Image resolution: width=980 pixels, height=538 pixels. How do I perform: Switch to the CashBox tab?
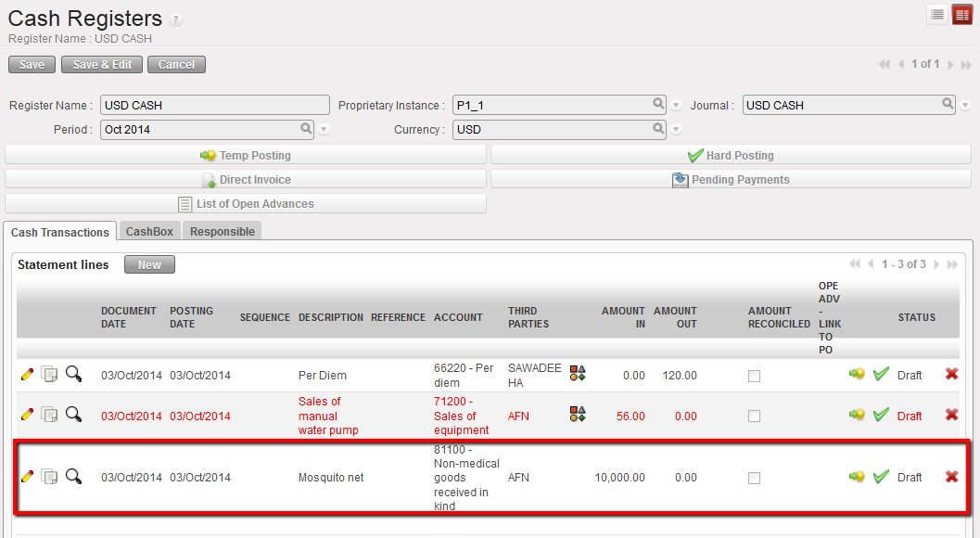(149, 231)
